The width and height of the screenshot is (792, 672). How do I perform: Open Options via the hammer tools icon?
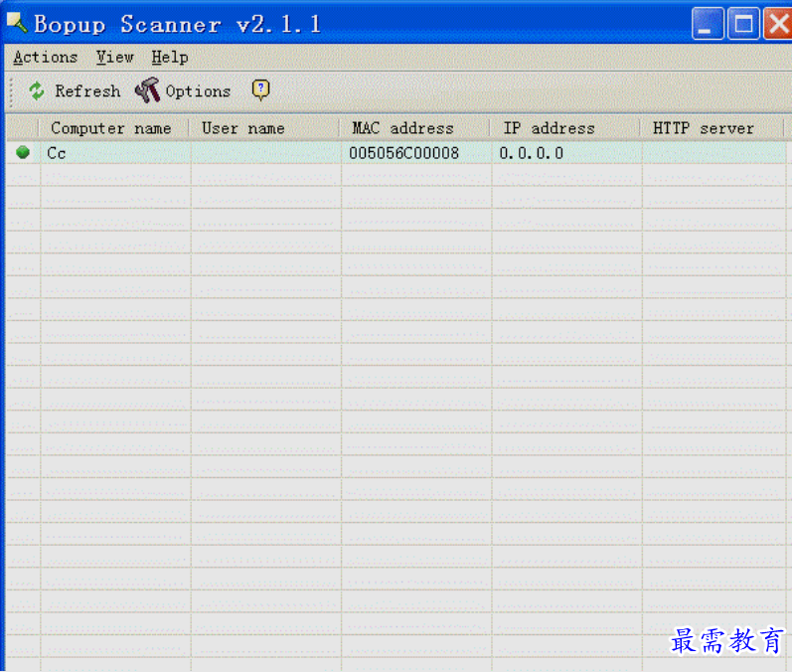pyautogui.click(x=147, y=90)
